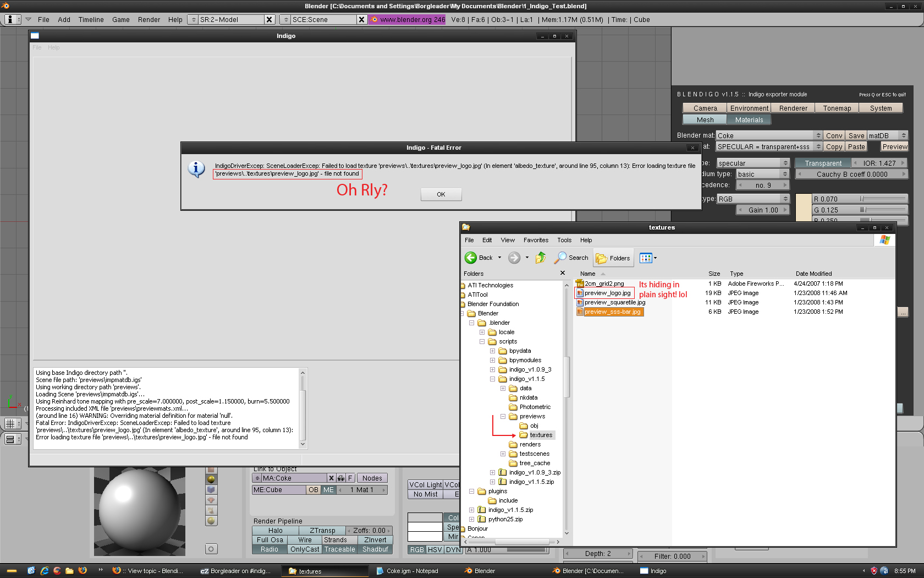Image resolution: width=924 pixels, height=578 pixels.
Task: Expand the testscenes folder node
Action: pyautogui.click(x=503, y=454)
